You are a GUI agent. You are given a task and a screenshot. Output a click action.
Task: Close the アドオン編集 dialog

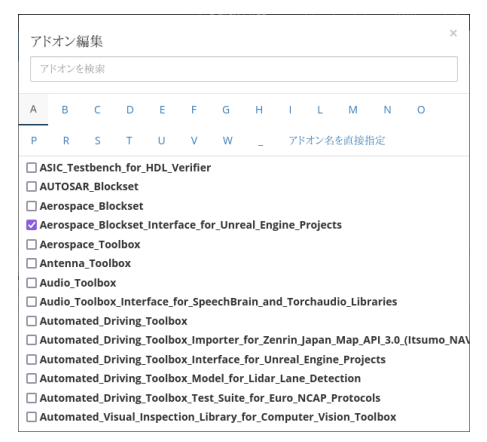pos(453,33)
